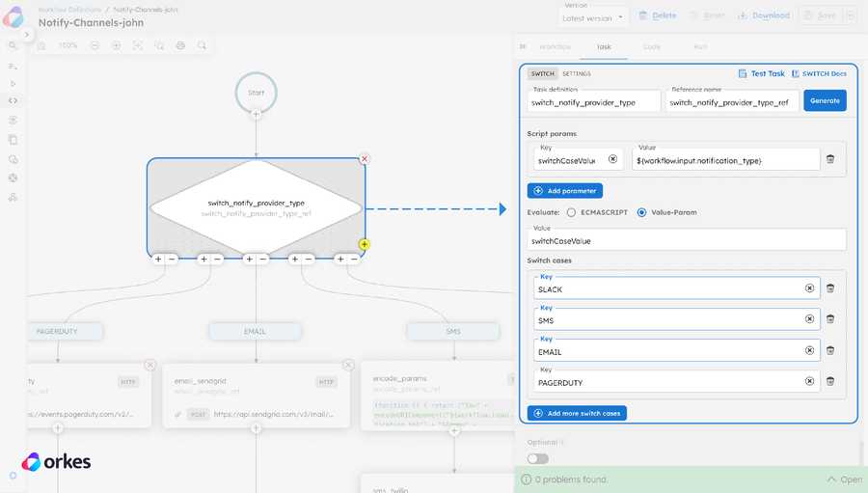
Task: Open the Version dropdown
Action: [592, 17]
